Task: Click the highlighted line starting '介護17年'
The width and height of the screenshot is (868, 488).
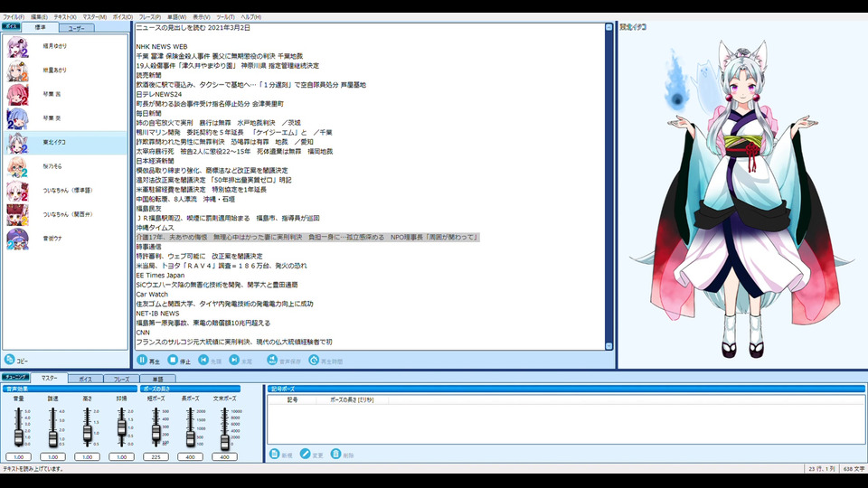Action: [307, 238]
